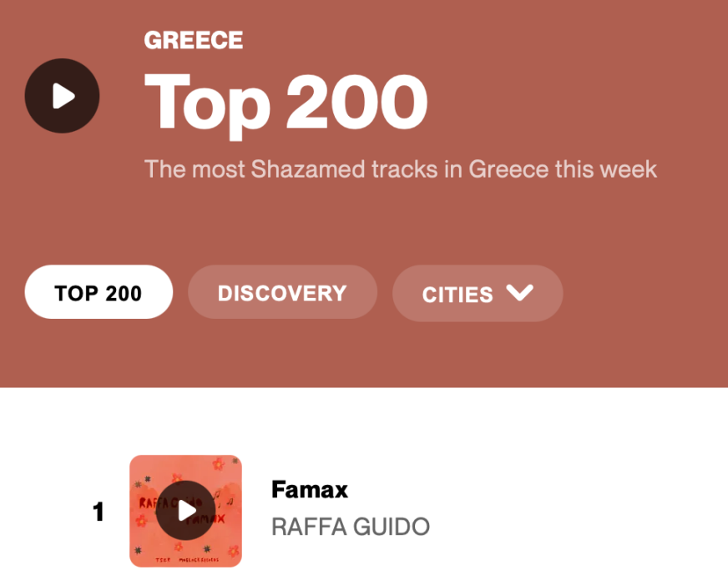The height and width of the screenshot is (580, 728).
Task: Click the word CITIES on the pill
Action: point(458,294)
